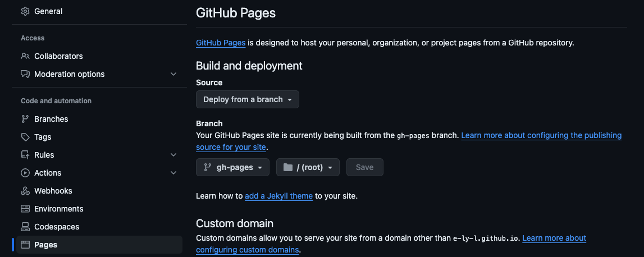Click the General gear icon
Viewport: 644px width, 257px height.
tap(25, 11)
